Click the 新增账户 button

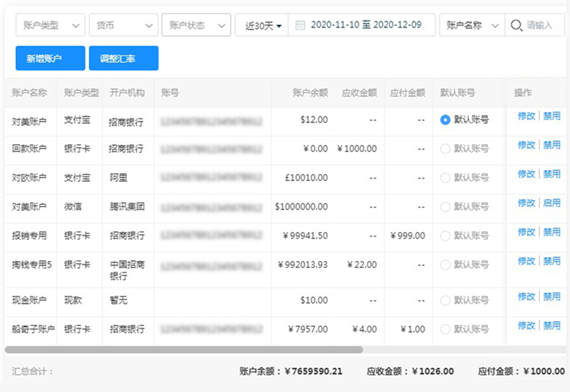[50, 58]
